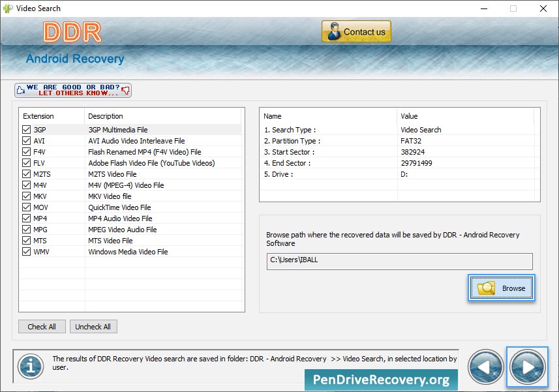Select "QuickTime Video File" description
559x392 pixels.
[x=119, y=207]
